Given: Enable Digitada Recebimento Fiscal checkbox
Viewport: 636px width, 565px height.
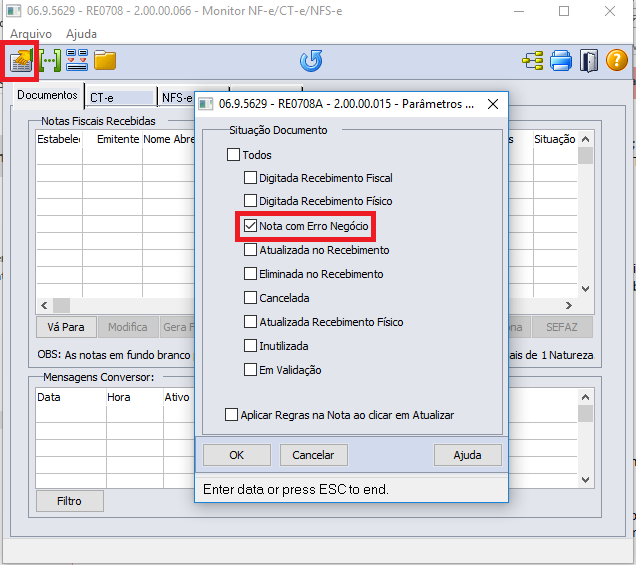Looking at the screenshot, I should 250,178.
